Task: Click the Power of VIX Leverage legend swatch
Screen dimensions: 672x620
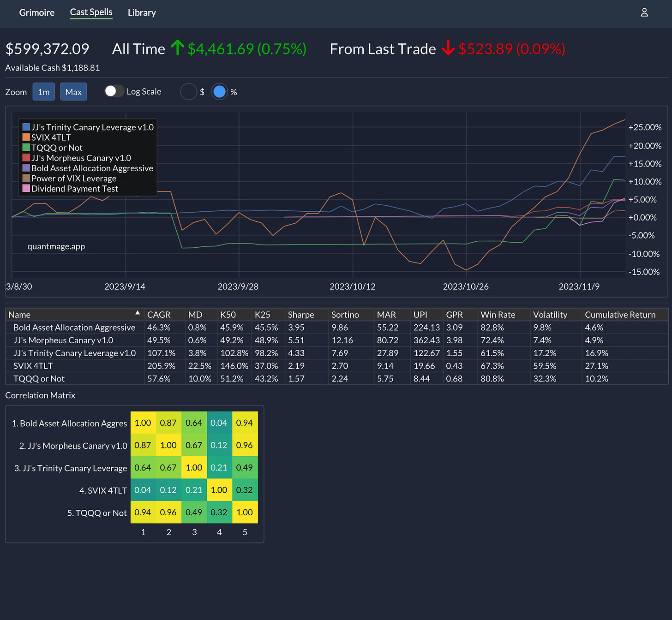Action: coord(26,178)
